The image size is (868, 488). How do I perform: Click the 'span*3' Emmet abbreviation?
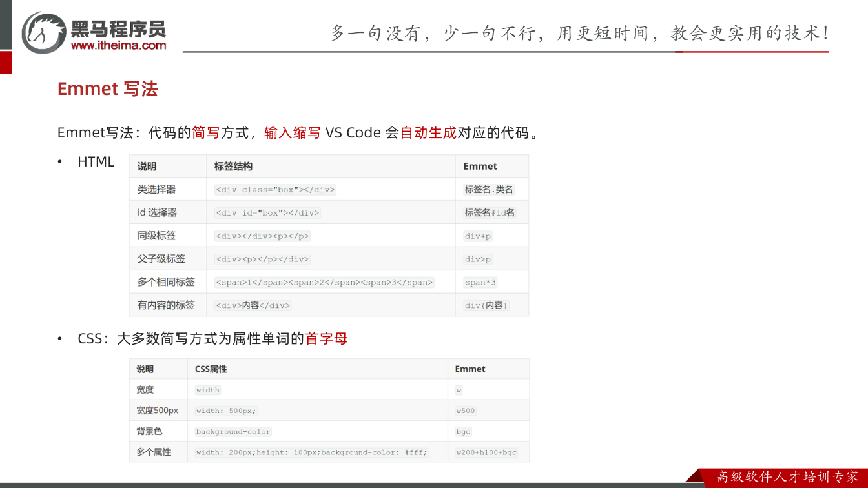[x=480, y=283]
